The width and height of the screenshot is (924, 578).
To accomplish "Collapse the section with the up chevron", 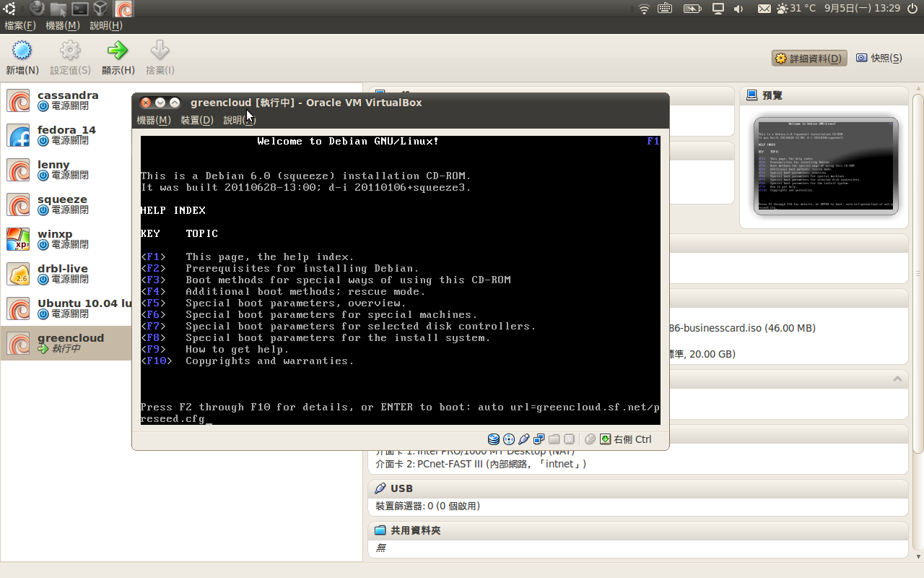I will [897, 379].
